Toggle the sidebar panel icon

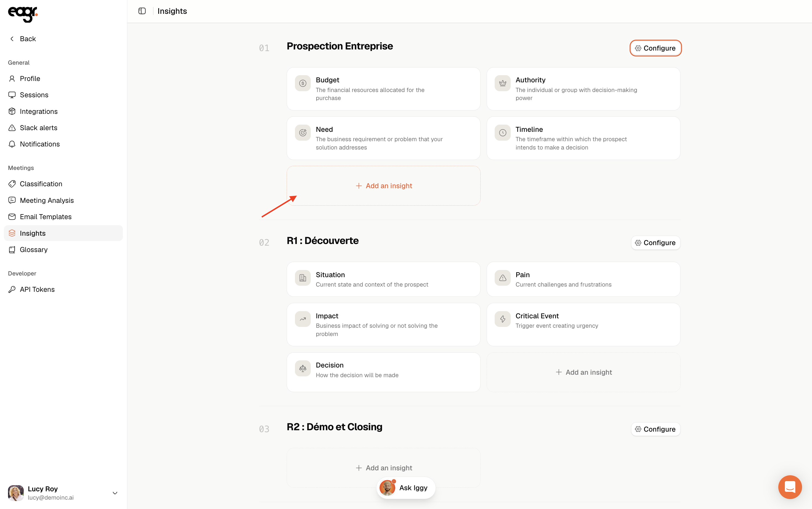point(142,11)
